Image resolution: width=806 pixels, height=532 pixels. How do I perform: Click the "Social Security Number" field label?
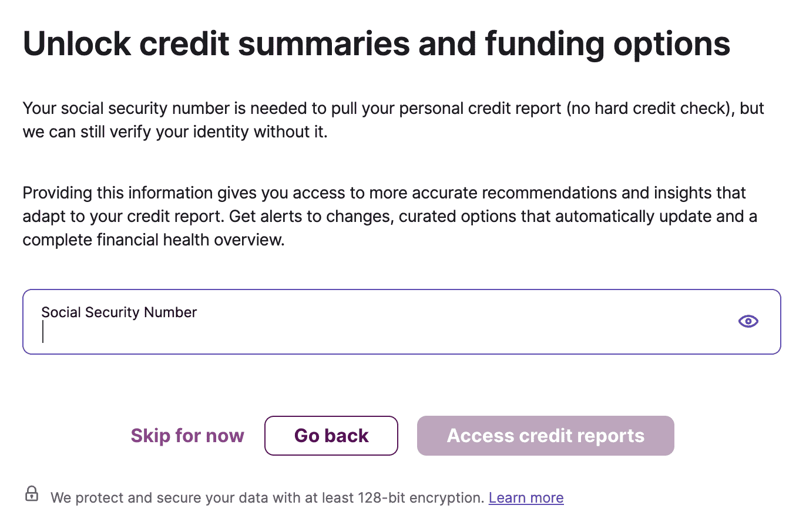[119, 312]
